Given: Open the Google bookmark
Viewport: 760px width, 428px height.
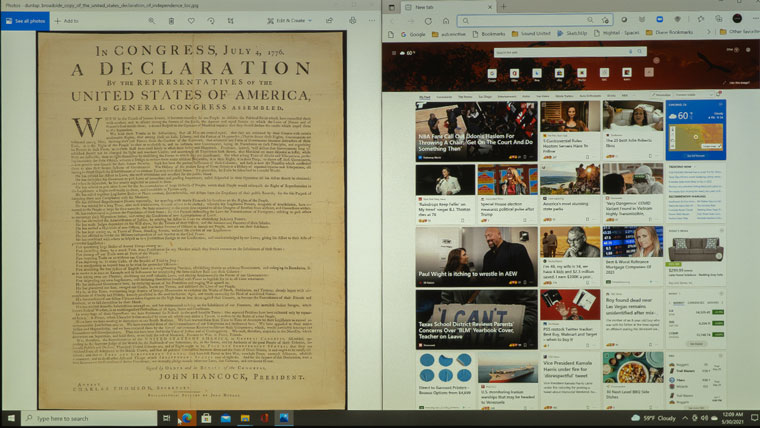Looking at the screenshot, I should point(413,34).
